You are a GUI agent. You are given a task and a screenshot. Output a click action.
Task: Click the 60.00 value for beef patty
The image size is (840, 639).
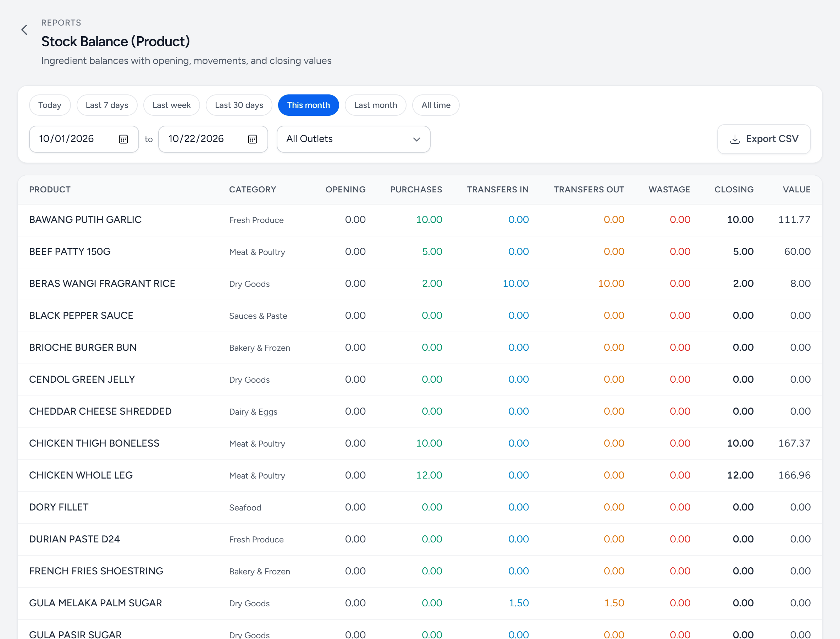click(797, 252)
